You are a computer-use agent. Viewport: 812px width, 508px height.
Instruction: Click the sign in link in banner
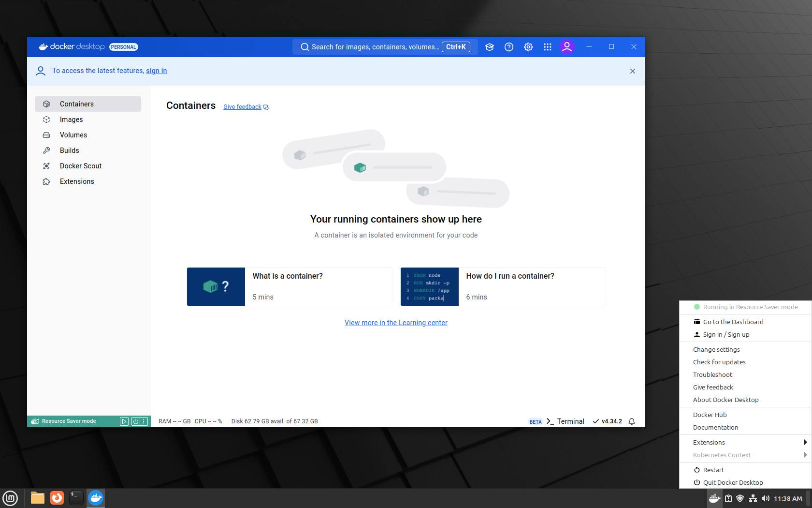pos(157,71)
